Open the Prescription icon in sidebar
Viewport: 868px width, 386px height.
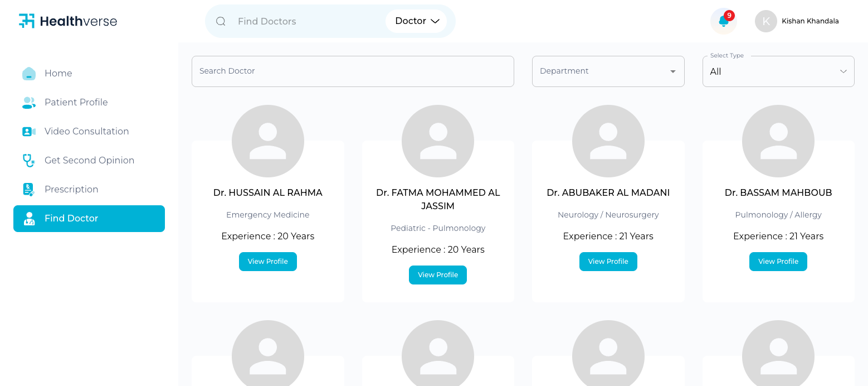coord(28,189)
